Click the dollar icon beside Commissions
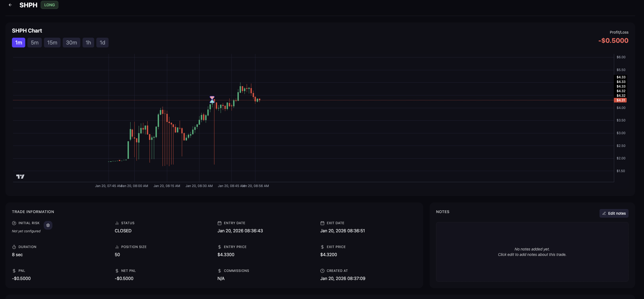 [x=220, y=271]
